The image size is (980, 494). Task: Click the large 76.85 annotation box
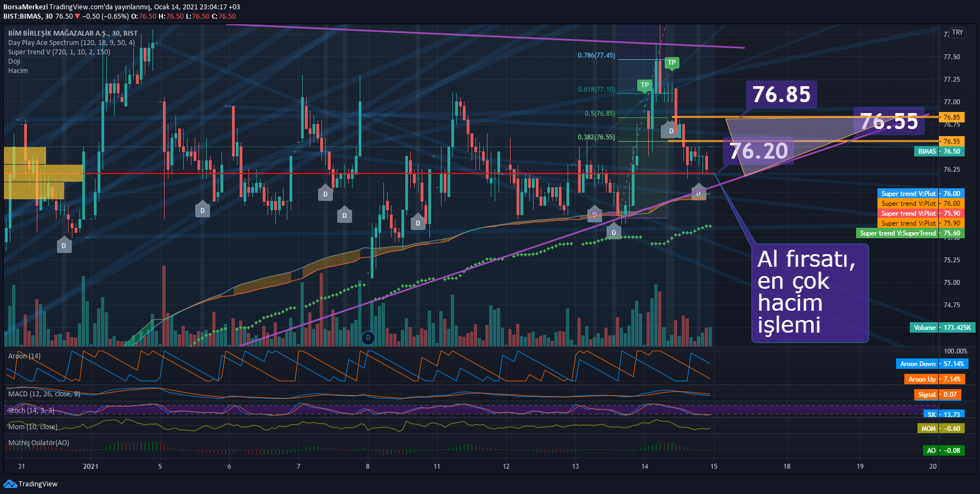point(781,94)
